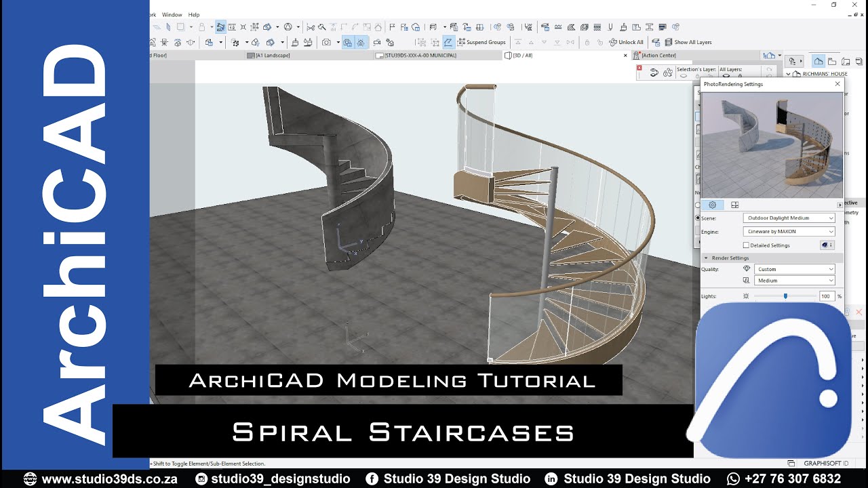Select the scene radio button
Image resolution: width=868 pixels, height=488 pixels.
[698, 218]
